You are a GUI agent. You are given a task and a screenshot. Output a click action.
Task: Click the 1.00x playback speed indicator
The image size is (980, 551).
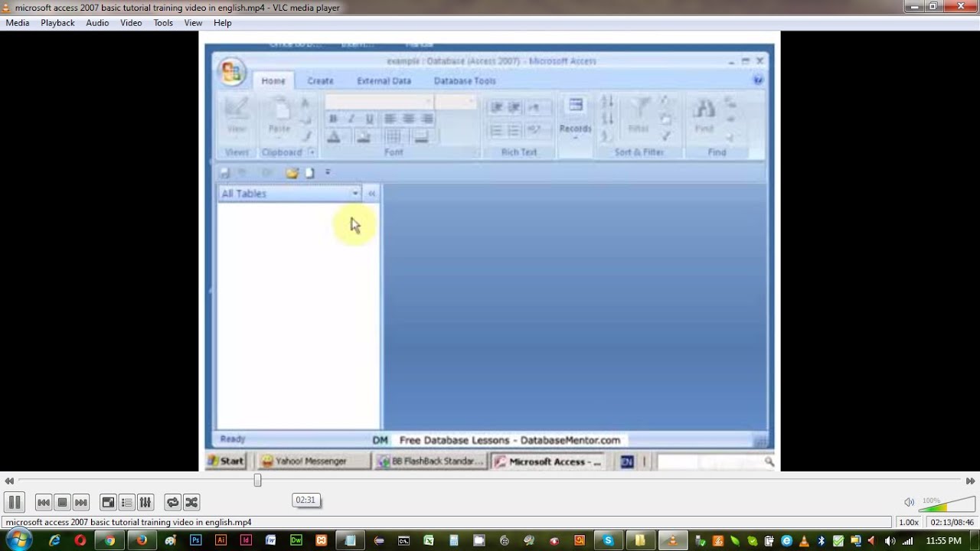click(x=909, y=522)
